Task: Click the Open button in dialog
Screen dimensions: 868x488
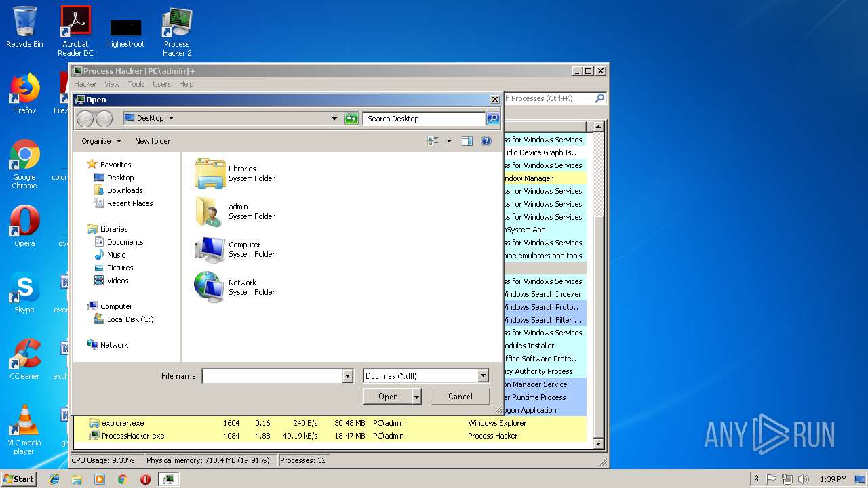Action: click(x=388, y=396)
